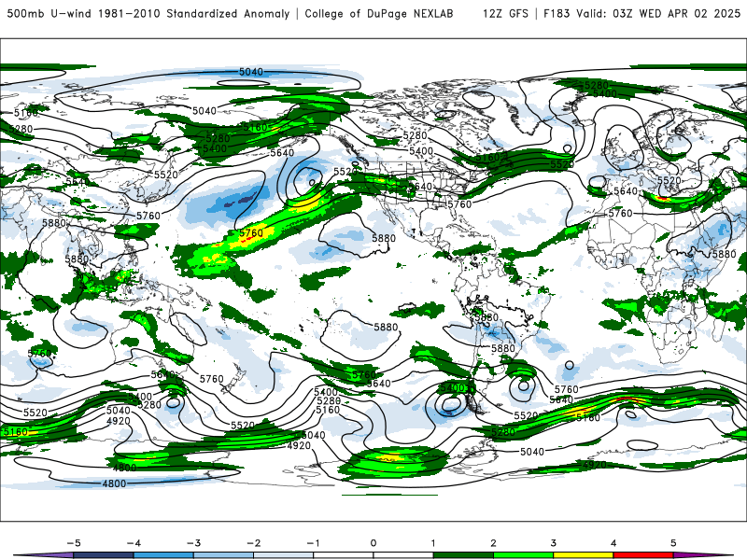Screen dimensions: 747x560
Task: Click the '-2' color scale label
Action: coord(253,543)
